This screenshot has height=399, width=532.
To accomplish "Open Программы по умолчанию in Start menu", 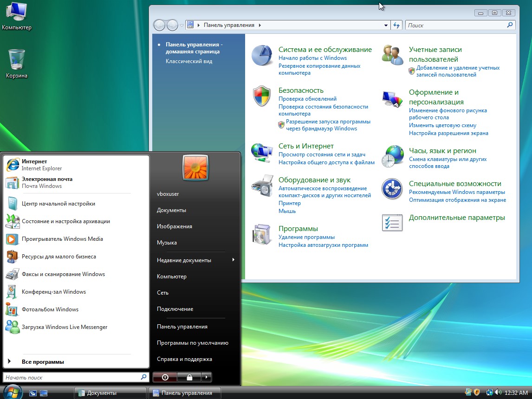I will coord(192,343).
